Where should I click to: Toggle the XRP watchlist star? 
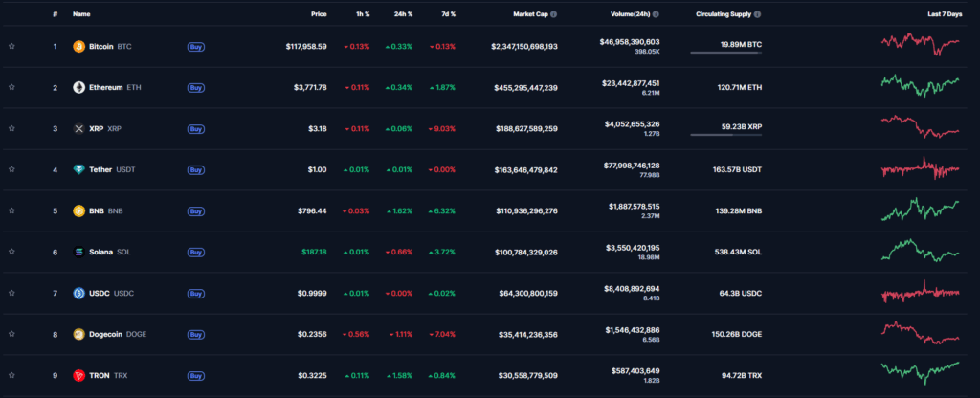pos(11,128)
